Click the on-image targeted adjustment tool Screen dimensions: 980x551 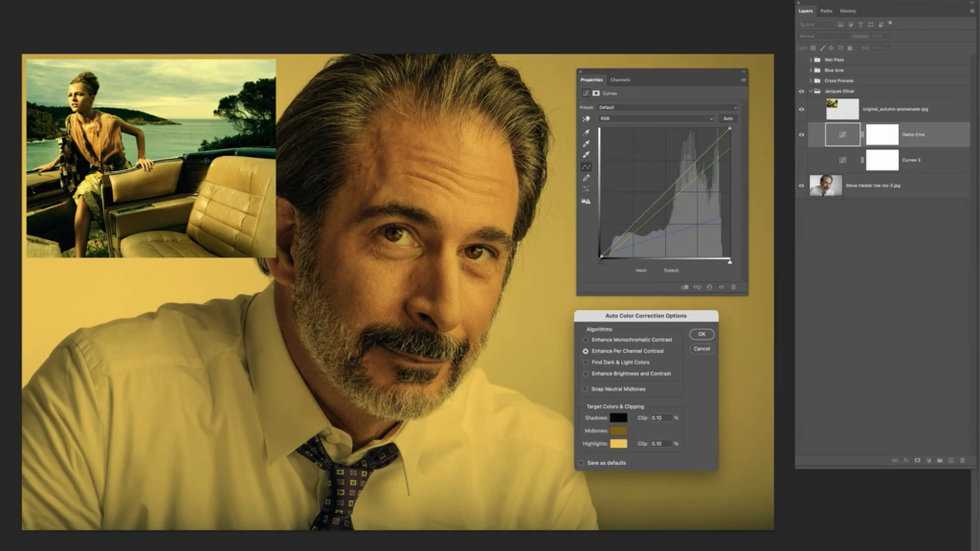point(586,119)
